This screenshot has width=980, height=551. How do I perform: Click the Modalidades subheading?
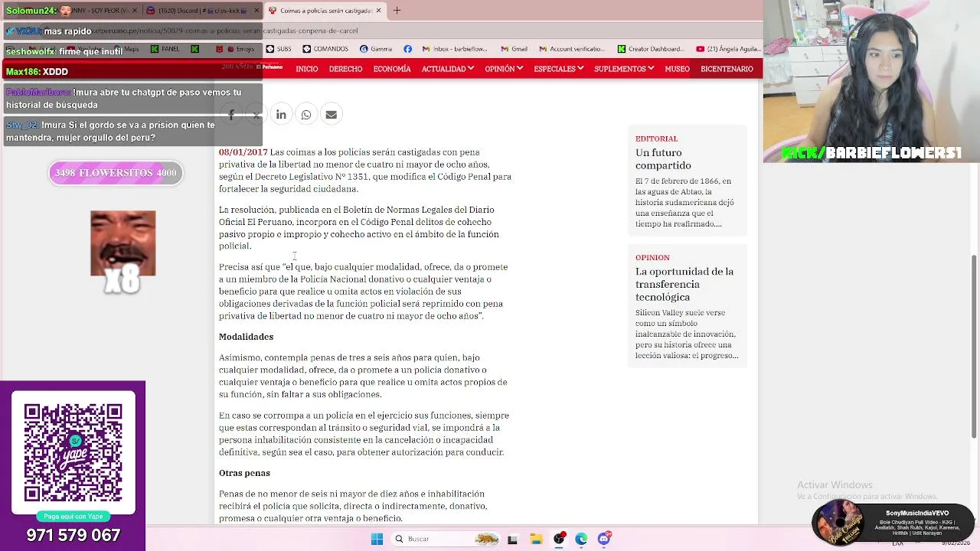coord(246,337)
